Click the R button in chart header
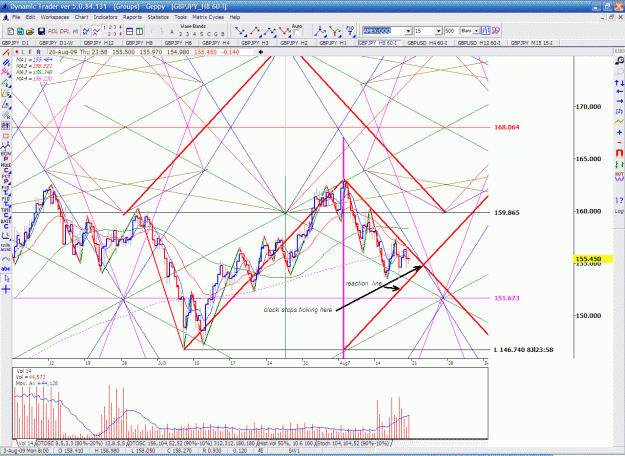This screenshot has height=456, width=625. 38,52
